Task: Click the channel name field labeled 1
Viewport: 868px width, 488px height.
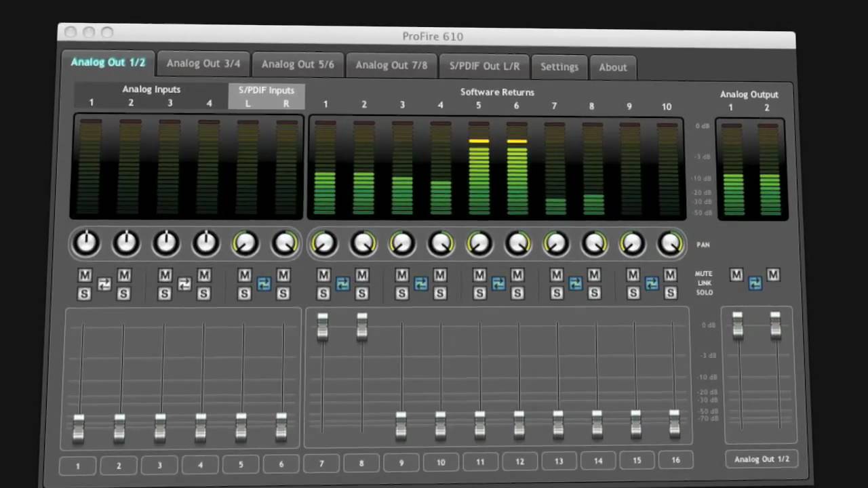Action: pos(78,466)
